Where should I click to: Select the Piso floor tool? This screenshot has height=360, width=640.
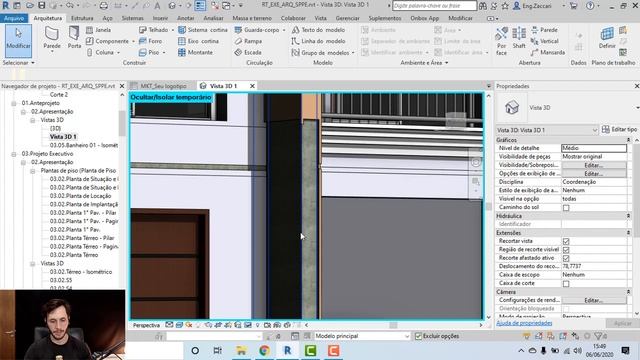(149, 53)
